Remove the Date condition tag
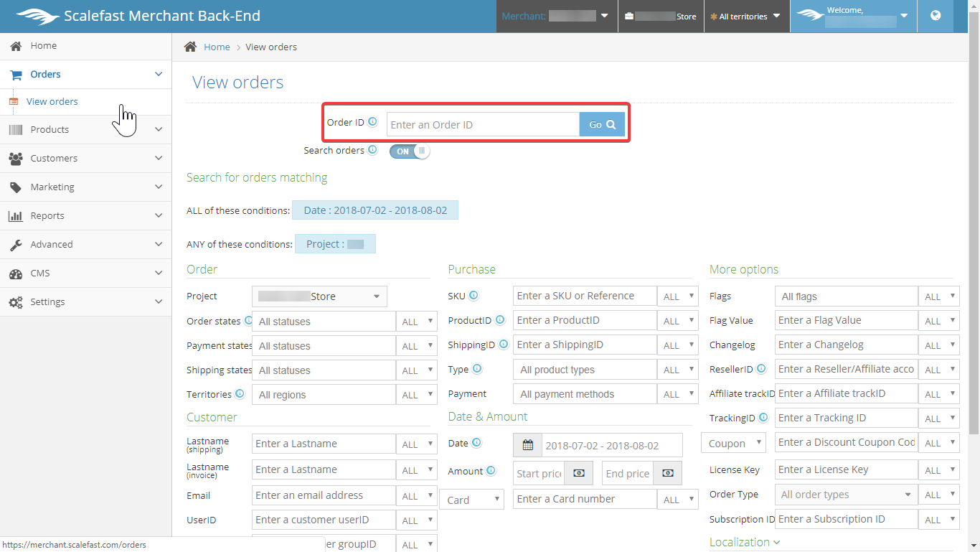This screenshot has width=980, height=552. tap(375, 210)
